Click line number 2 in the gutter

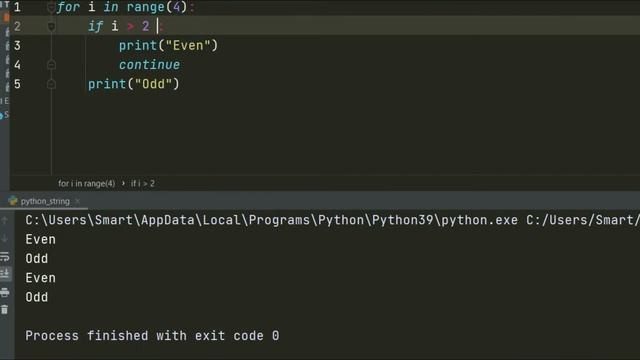[x=17, y=27]
